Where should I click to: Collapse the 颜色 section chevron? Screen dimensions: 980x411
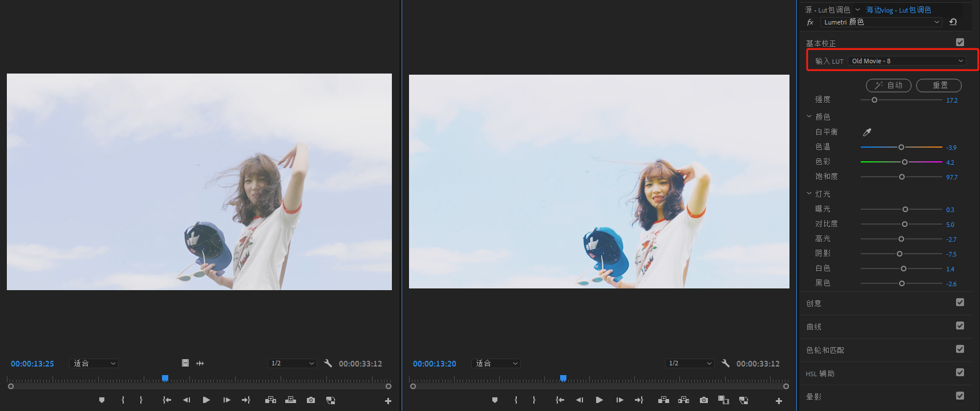[x=809, y=116]
